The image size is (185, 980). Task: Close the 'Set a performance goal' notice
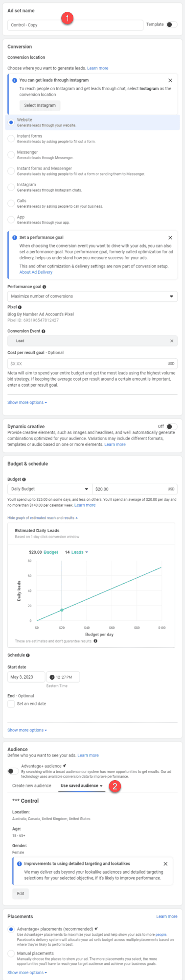170,238
